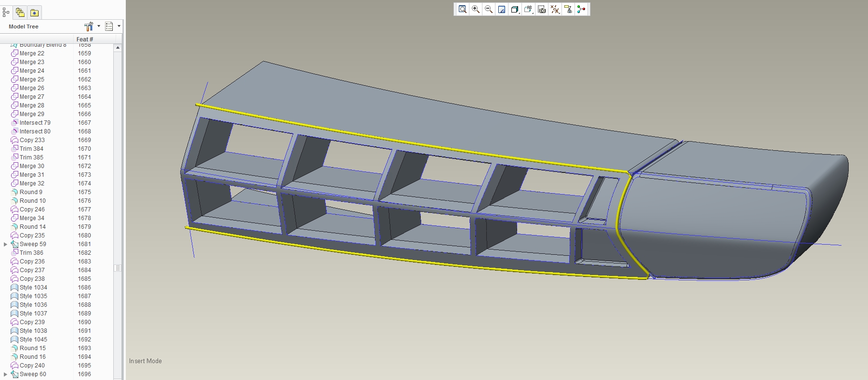Screen dimensions: 868x380
Task: Select Copy 236 in the model tree
Action: [32, 262]
